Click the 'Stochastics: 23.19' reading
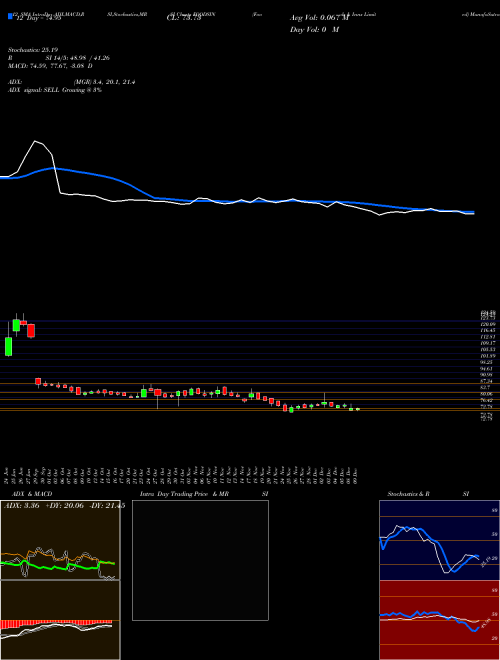 click(x=32, y=50)
